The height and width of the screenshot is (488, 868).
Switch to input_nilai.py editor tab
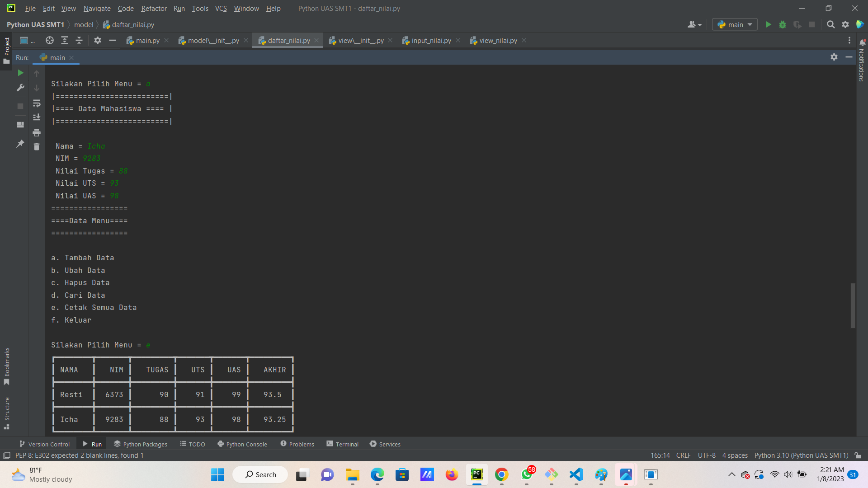pos(431,41)
